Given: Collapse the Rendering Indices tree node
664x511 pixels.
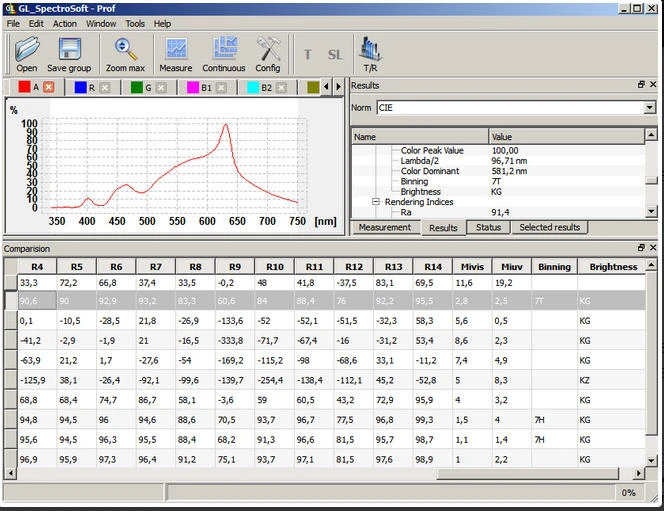Looking at the screenshot, I should pyautogui.click(x=377, y=202).
